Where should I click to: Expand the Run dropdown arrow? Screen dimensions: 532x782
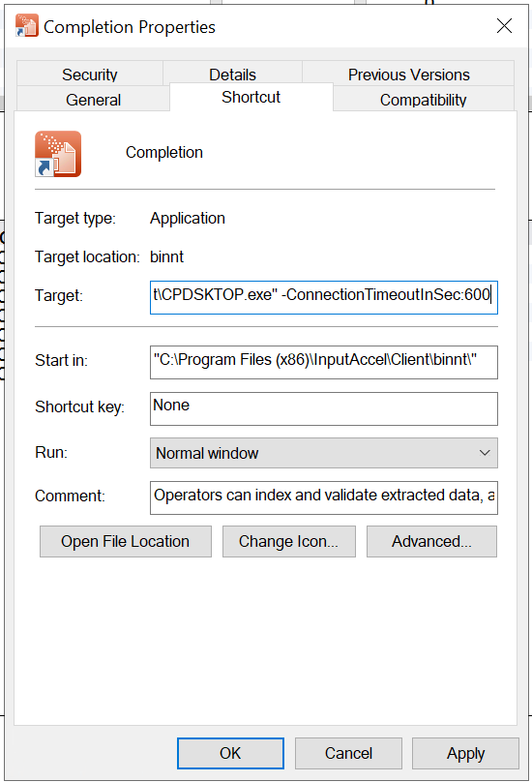pos(485,453)
